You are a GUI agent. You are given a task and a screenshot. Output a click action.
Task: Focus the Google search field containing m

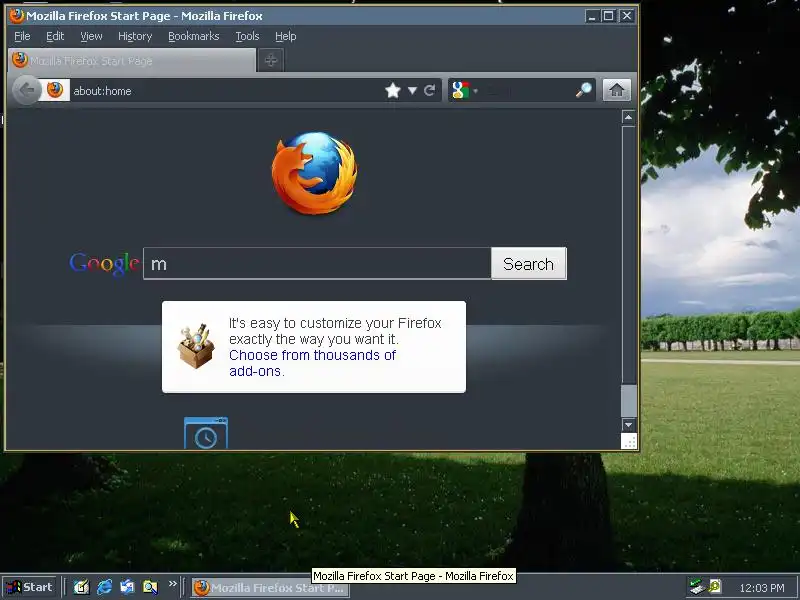point(317,264)
